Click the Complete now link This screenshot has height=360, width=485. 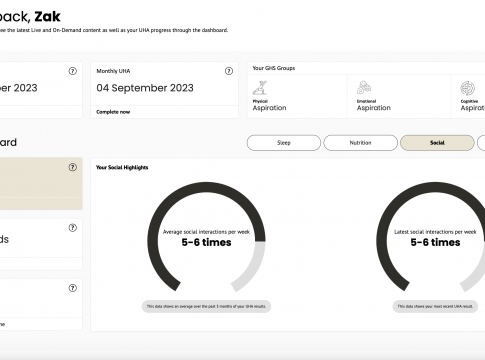(113, 112)
